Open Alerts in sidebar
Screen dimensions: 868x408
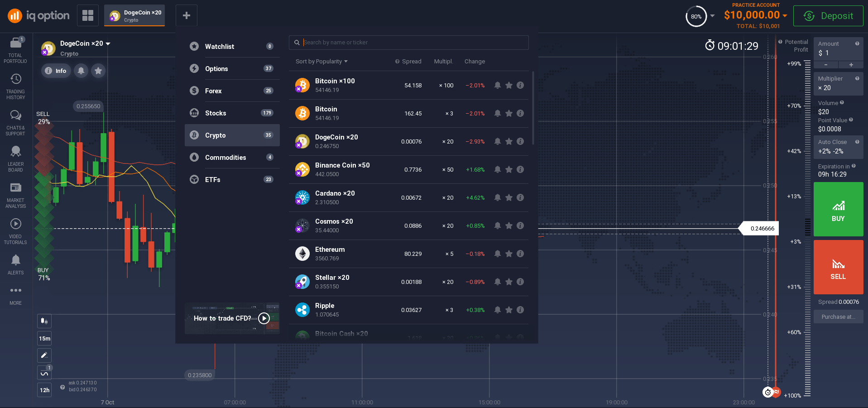(x=15, y=265)
